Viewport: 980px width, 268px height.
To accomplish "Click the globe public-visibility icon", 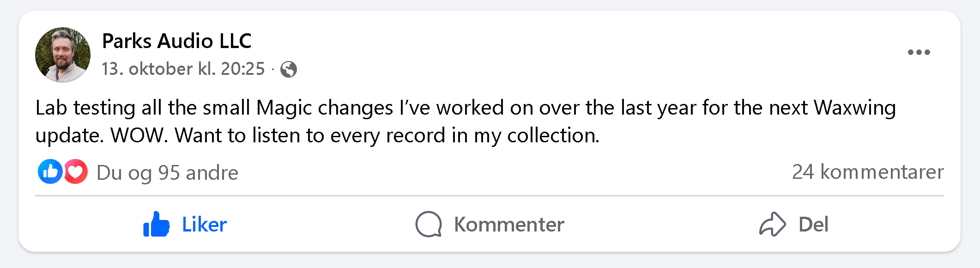I will tap(289, 69).
